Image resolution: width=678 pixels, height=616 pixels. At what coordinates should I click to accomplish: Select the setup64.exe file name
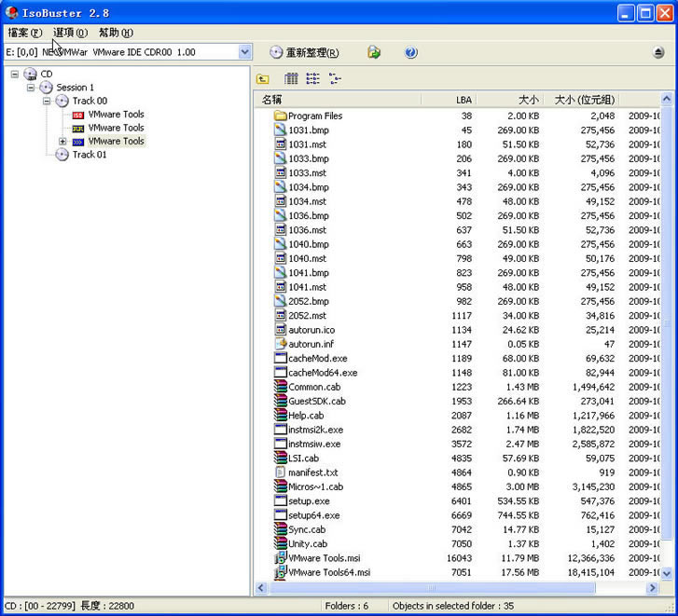click(314, 515)
